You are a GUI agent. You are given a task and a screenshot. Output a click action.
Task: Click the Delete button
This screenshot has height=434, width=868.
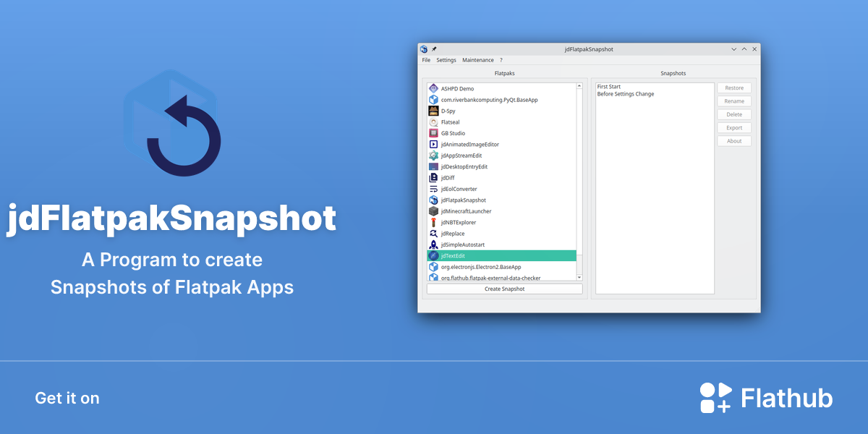[x=734, y=114]
